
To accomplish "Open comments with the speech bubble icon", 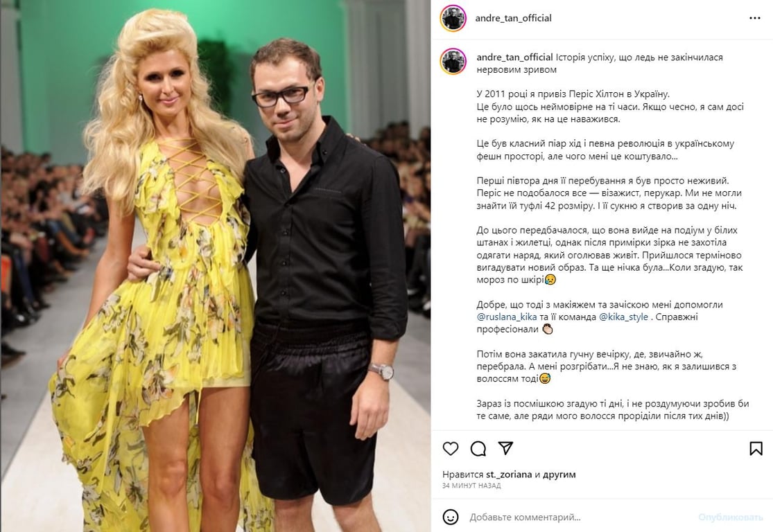I will click(x=478, y=448).
